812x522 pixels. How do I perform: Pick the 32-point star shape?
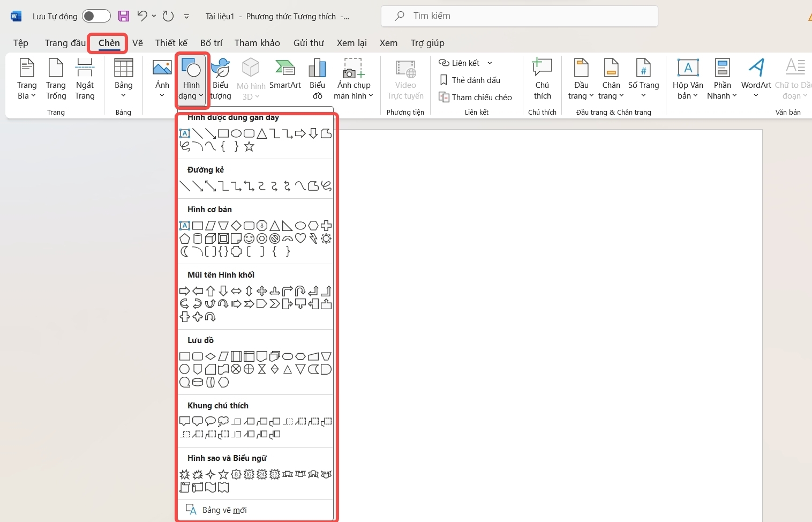[275, 474]
